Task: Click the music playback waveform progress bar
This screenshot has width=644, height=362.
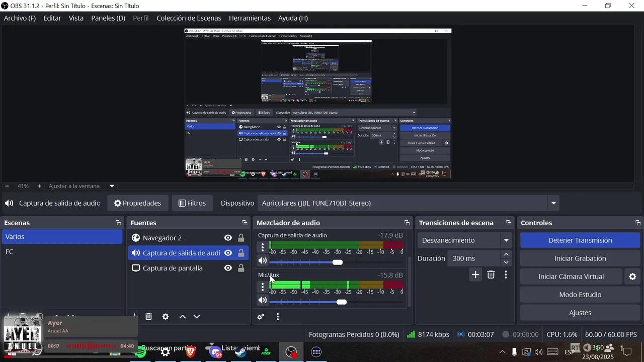Action: [91, 346]
